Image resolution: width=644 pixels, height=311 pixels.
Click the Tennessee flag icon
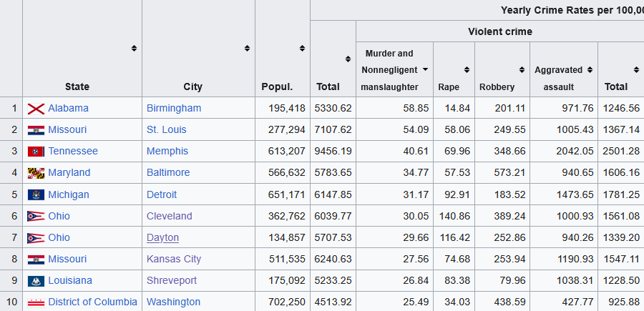pos(36,152)
